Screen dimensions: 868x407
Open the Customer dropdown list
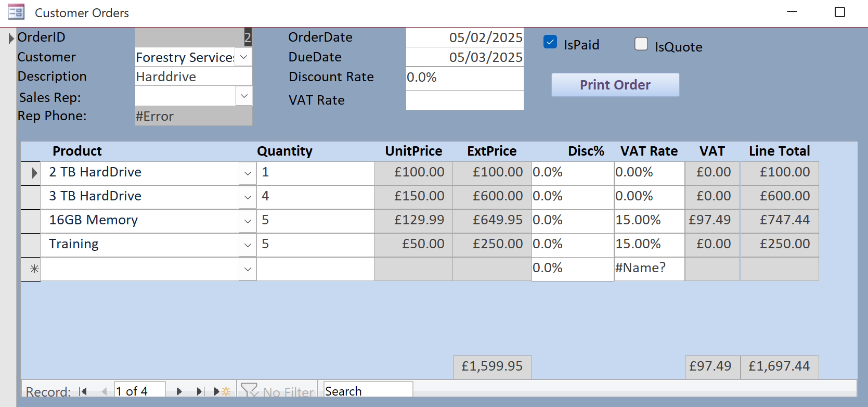coord(244,57)
